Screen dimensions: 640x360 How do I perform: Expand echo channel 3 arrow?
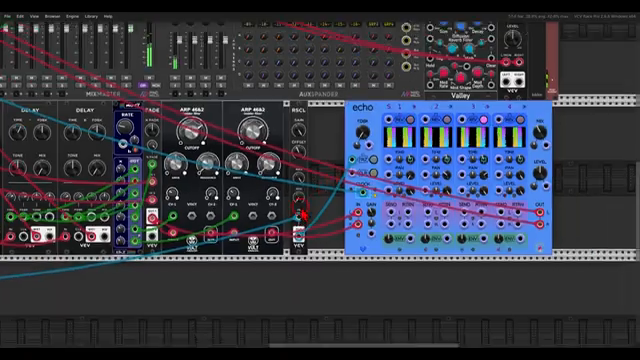pos(487,107)
